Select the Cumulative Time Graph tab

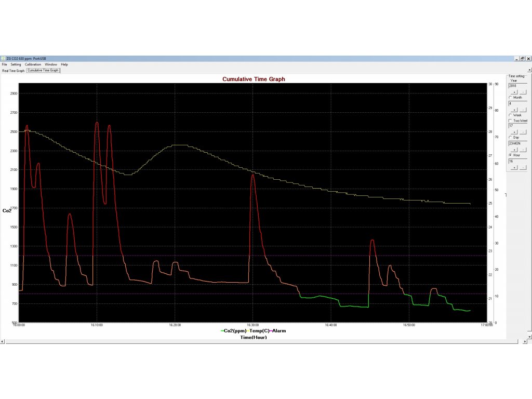[43, 71]
